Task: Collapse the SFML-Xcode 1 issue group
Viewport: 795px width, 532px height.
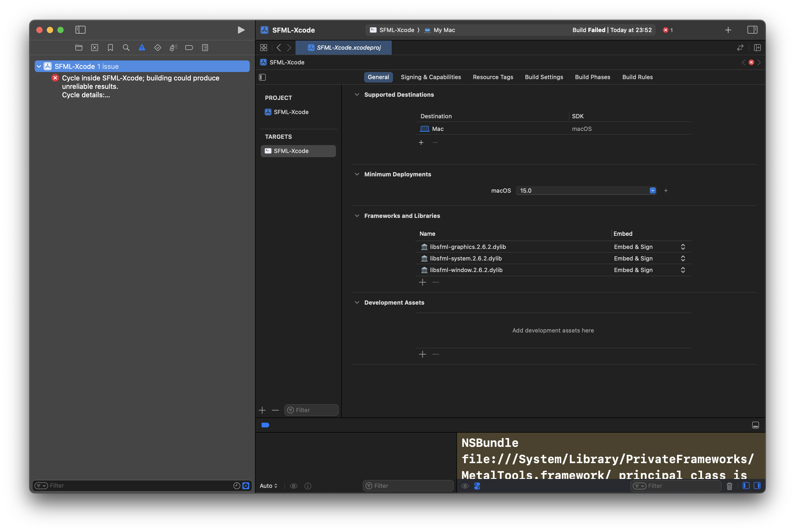Action: [39, 66]
